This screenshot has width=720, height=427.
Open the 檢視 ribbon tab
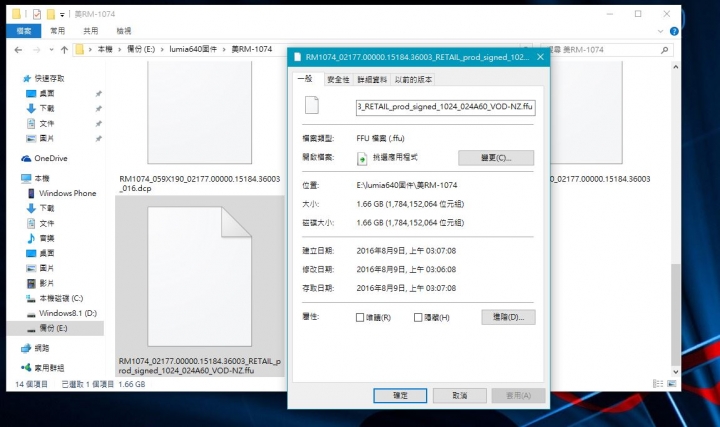(x=124, y=31)
